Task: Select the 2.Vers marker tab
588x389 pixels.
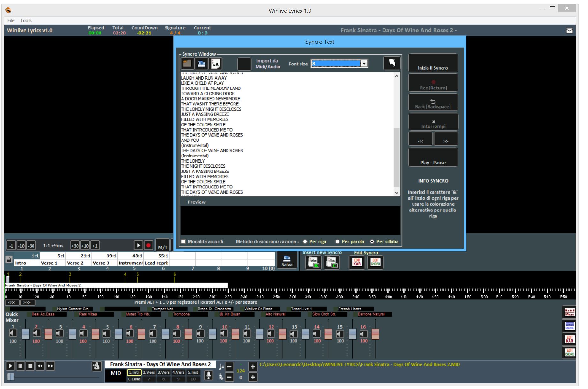Action: pyautogui.click(x=149, y=372)
